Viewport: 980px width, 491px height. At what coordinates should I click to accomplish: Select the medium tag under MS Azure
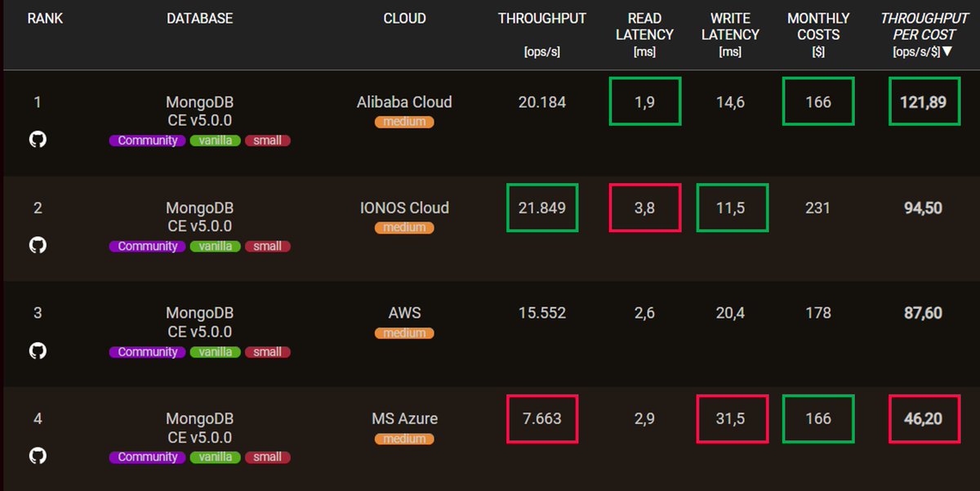point(404,439)
